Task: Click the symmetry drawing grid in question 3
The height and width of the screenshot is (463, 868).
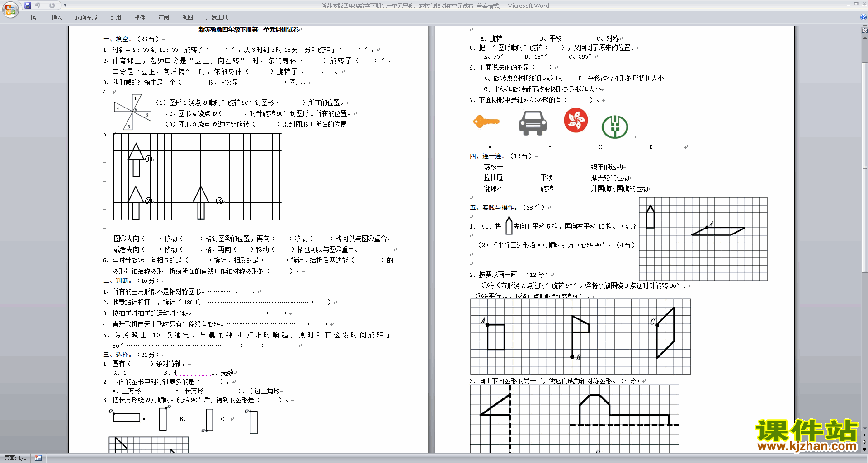Action: coord(574,419)
